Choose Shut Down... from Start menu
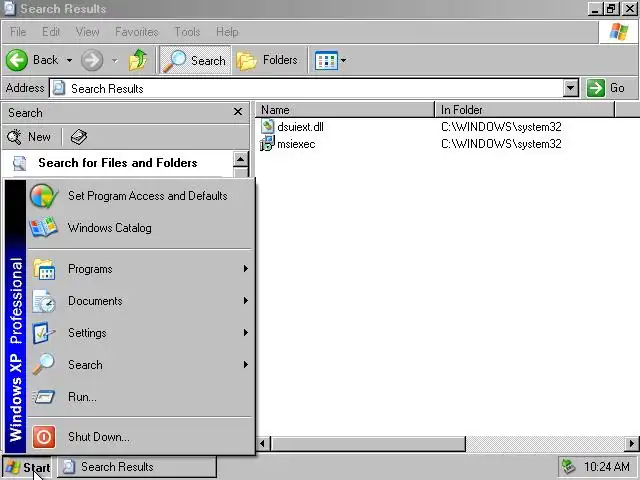 pyautogui.click(x=140, y=437)
